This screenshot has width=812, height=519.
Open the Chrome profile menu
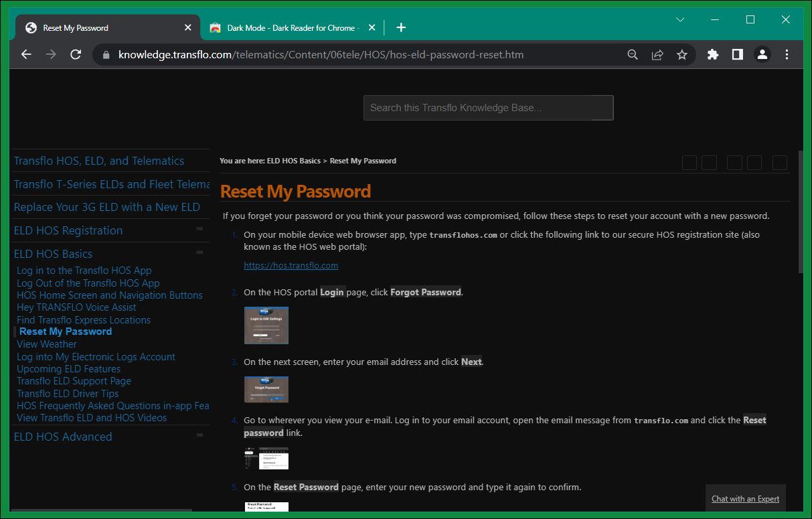pos(762,55)
